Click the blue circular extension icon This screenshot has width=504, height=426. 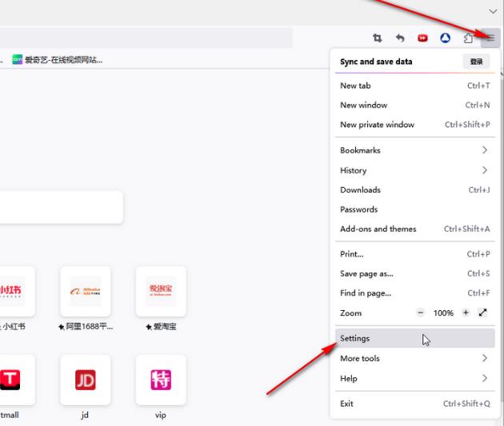click(x=445, y=38)
